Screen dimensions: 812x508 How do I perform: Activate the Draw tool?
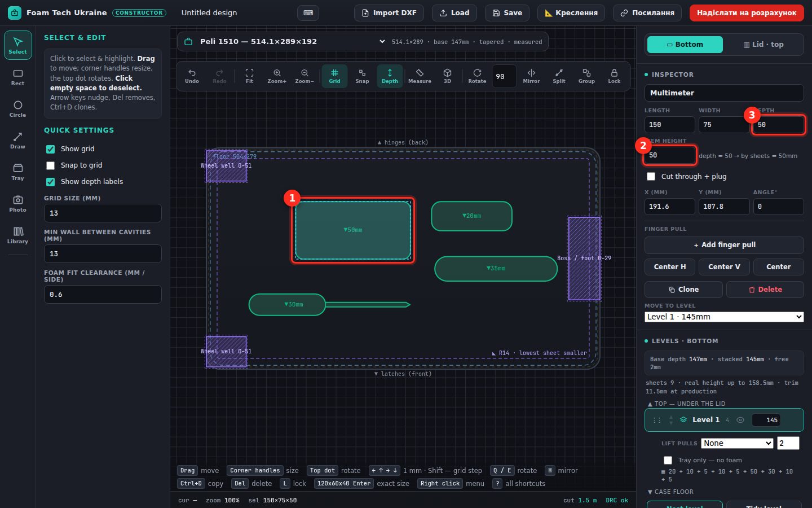(17, 140)
